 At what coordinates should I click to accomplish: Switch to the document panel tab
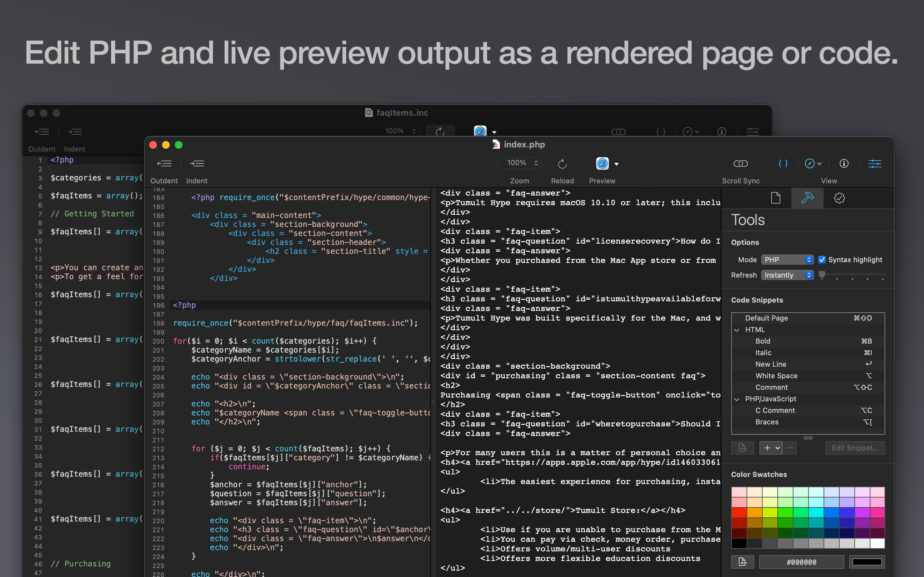(x=775, y=198)
